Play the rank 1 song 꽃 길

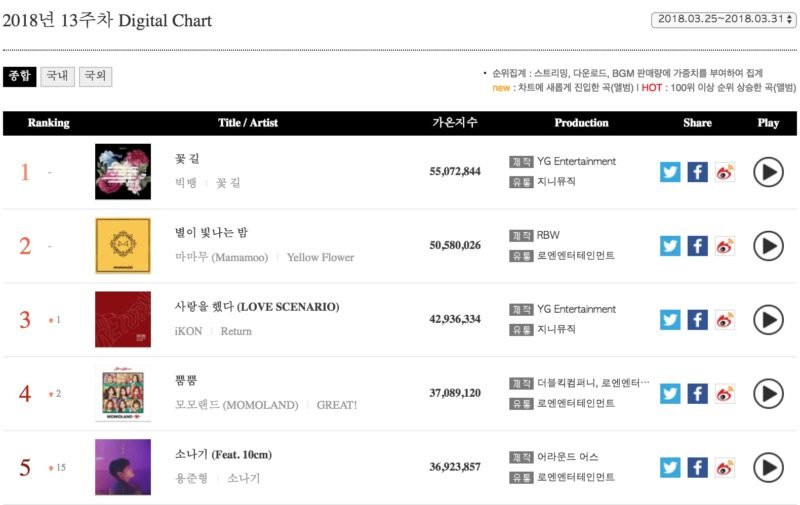(768, 172)
